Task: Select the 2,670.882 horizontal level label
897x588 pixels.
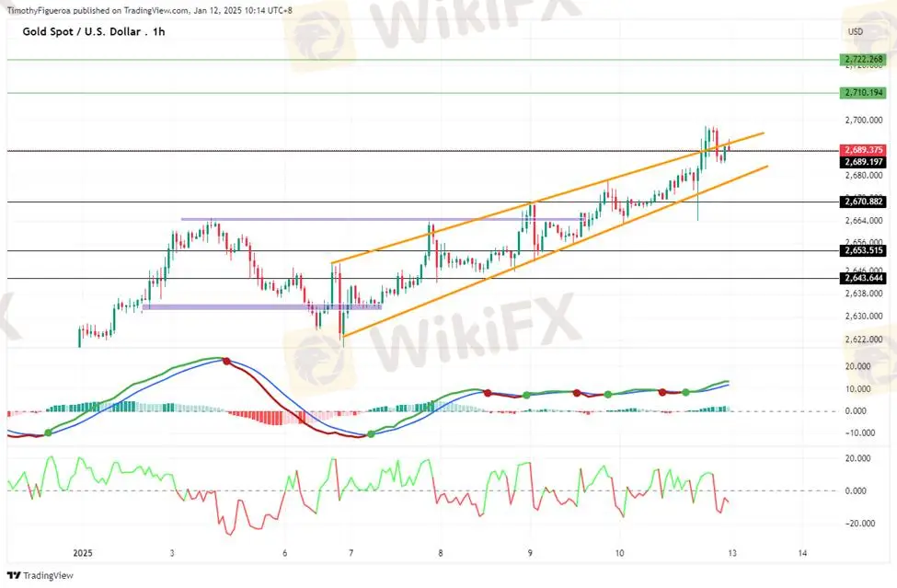Action: 863,202
